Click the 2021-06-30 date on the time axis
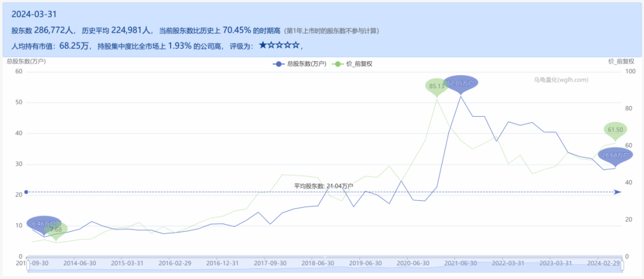Image resolution: width=644 pixels, height=279 pixels. (x=462, y=262)
